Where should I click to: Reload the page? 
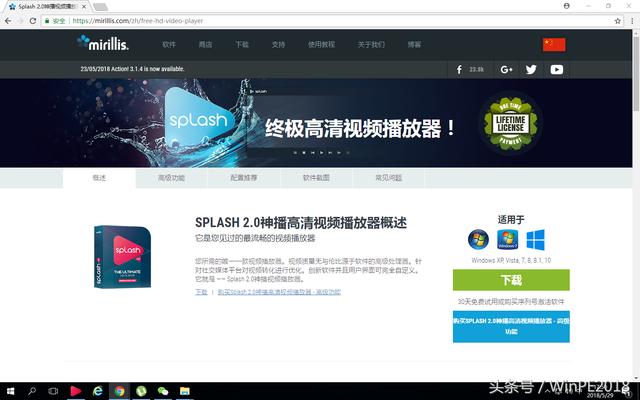click(x=33, y=21)
